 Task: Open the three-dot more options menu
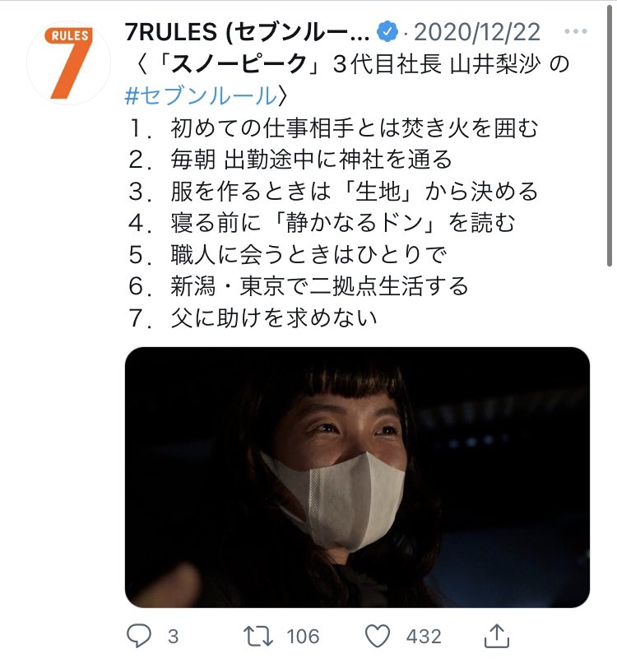576,31
